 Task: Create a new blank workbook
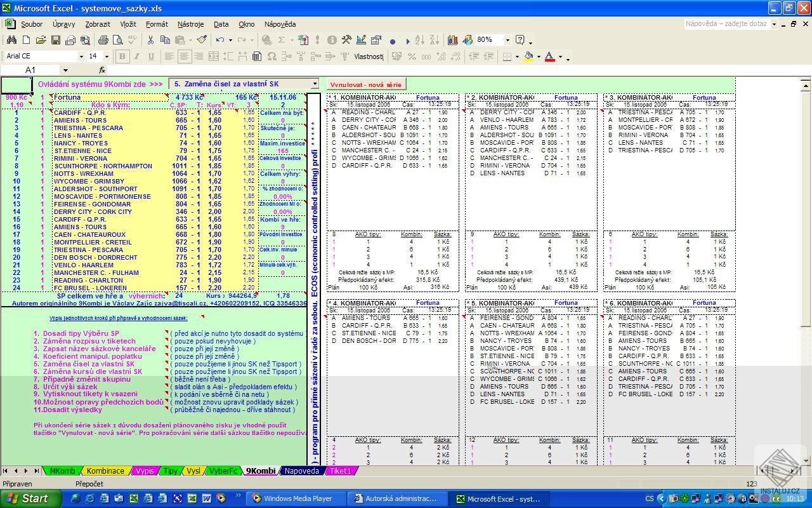pos(26,40)
